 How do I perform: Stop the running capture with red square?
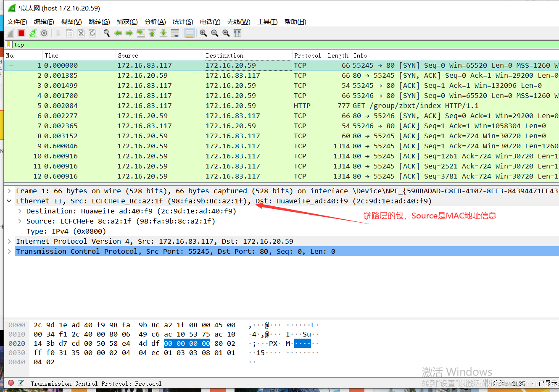[x=21, y=33]
